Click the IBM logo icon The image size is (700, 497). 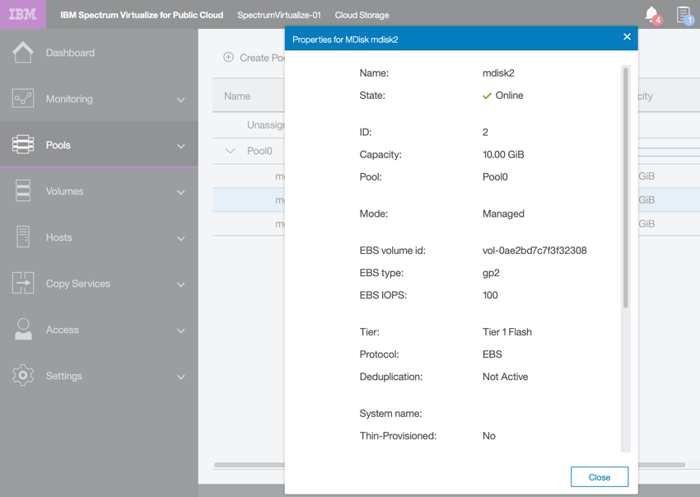click(22, 15)
